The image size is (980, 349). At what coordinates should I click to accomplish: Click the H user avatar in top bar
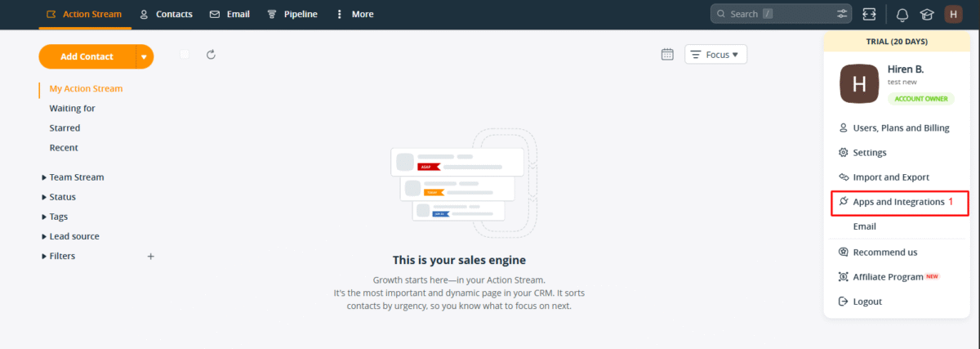[x=953, y=14]
